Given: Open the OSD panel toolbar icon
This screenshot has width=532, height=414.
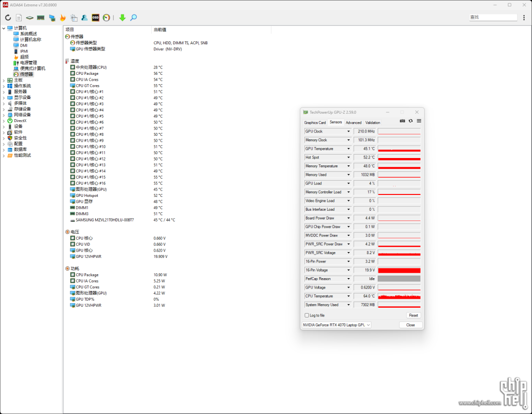Looking at the screenshot, I should tap(96, 18).
